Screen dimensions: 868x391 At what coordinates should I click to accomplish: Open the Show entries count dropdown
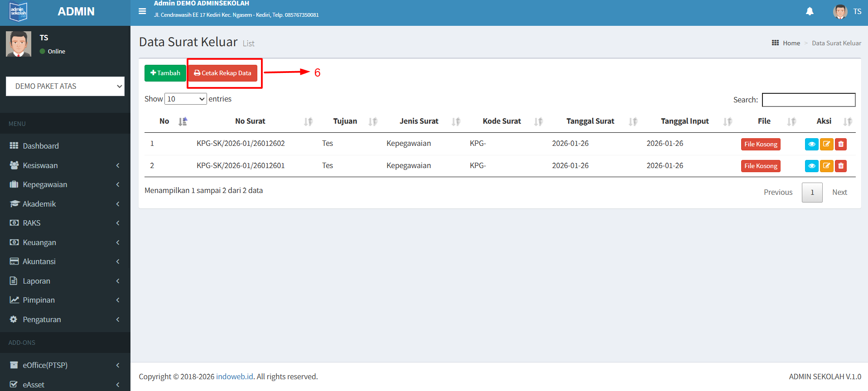click(186, 99)
